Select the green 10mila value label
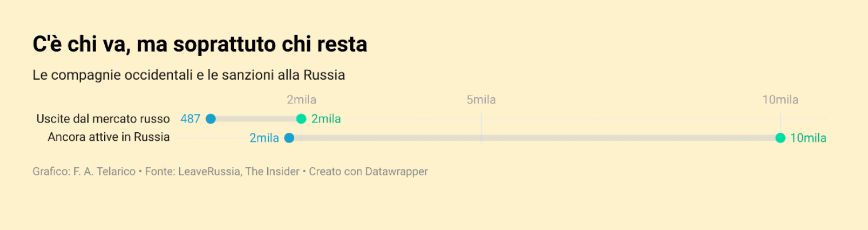The image size is (868, 230). pyautogui.click(x=808, y=138)
